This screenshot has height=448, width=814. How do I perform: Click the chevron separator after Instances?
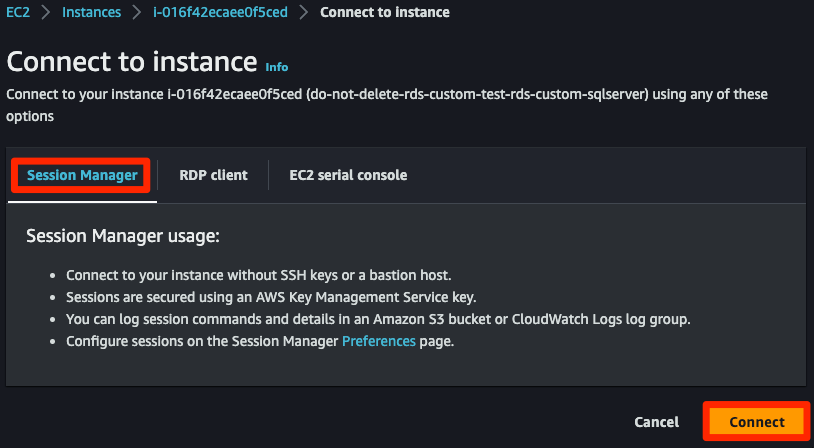click(136, 12)
